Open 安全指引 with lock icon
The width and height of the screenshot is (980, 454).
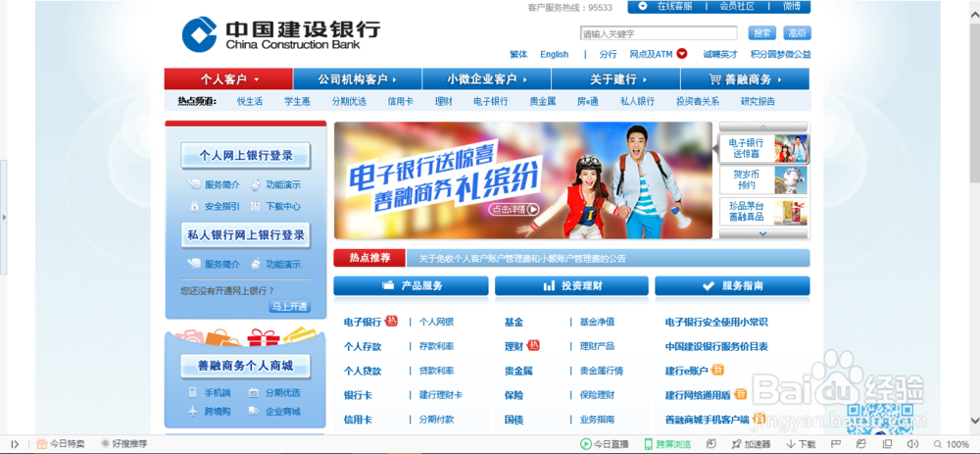(x=215, y=206)
